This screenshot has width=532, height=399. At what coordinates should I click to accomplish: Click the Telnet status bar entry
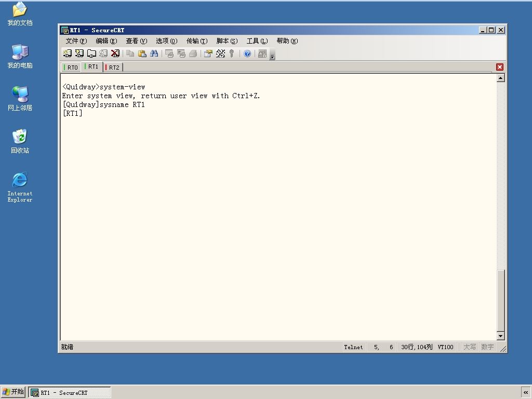coord(353,347)
